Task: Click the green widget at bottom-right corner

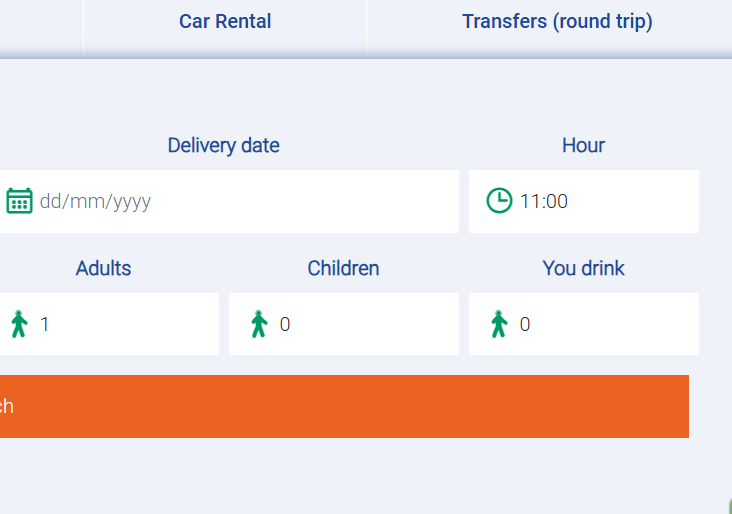Action: [x=728, y=508]
